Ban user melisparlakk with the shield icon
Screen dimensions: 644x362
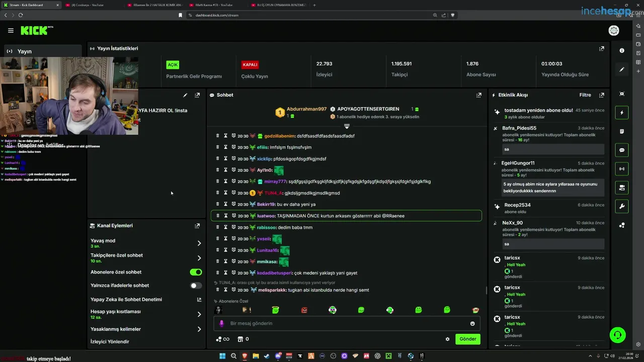[x=233, y=290]
